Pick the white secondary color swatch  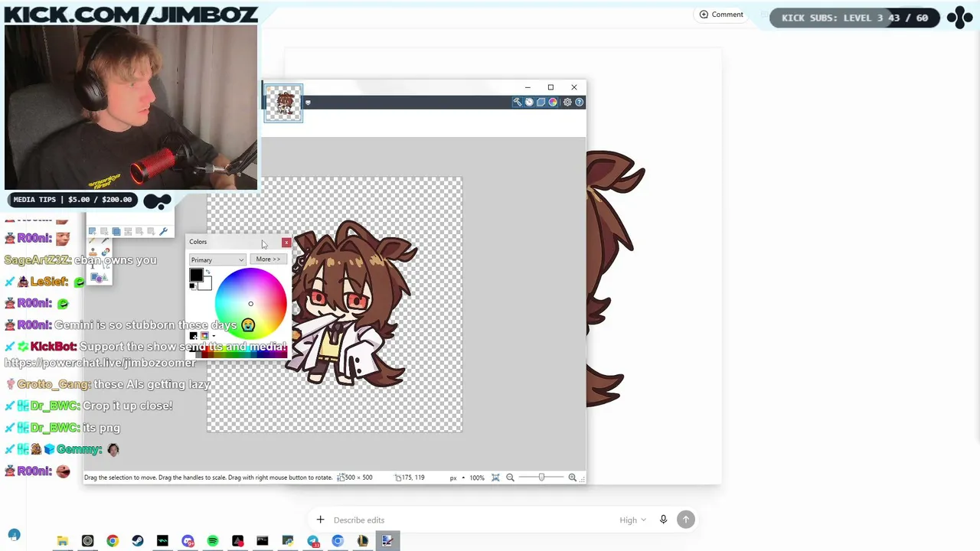pos(206,285)
